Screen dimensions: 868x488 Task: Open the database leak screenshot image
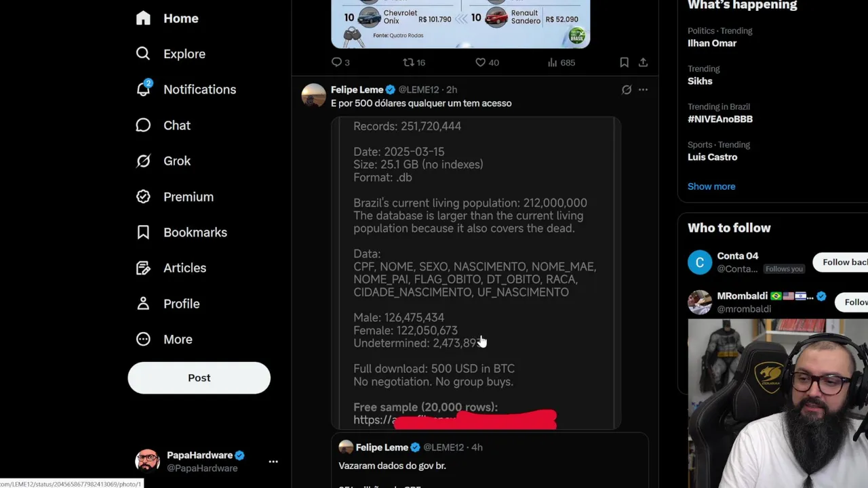click(x=475, y=271)
